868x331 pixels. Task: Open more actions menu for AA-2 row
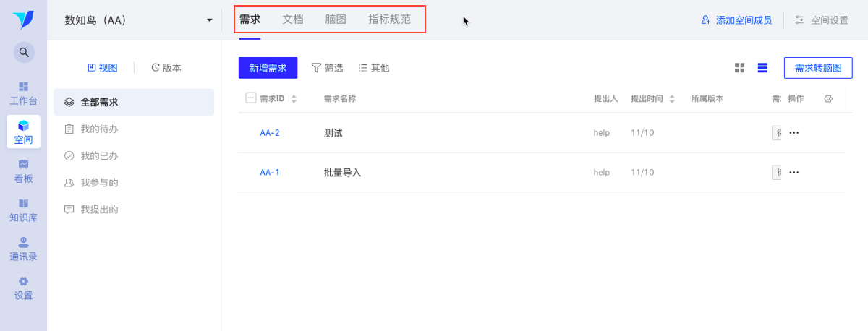pyautogui.click(x=793, y=133)
